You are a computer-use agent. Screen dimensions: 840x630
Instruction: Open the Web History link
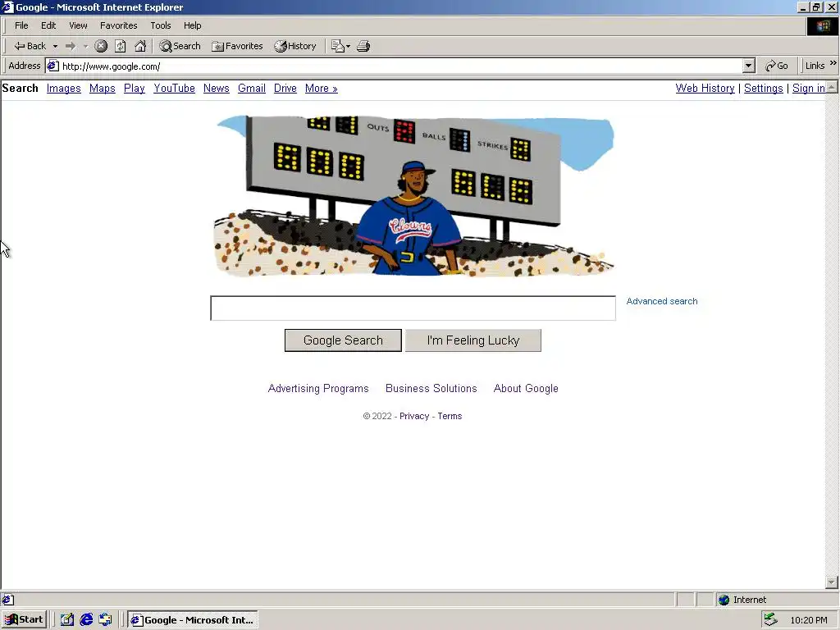(705, 89)
